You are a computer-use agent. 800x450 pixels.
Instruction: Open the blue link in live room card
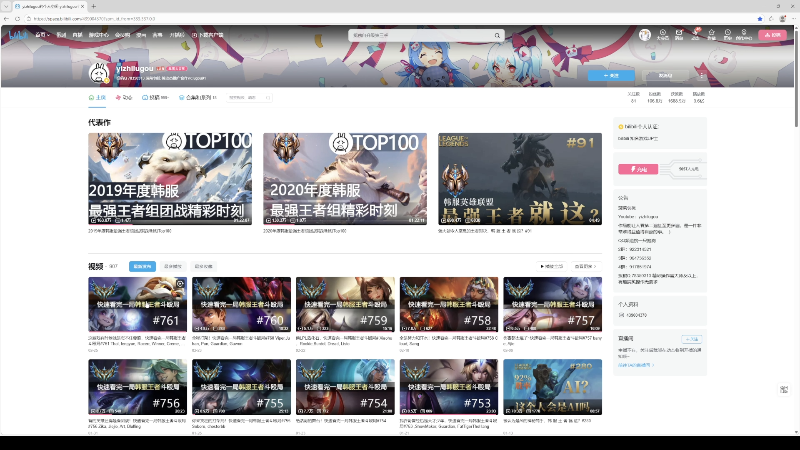tap(636, 365)
